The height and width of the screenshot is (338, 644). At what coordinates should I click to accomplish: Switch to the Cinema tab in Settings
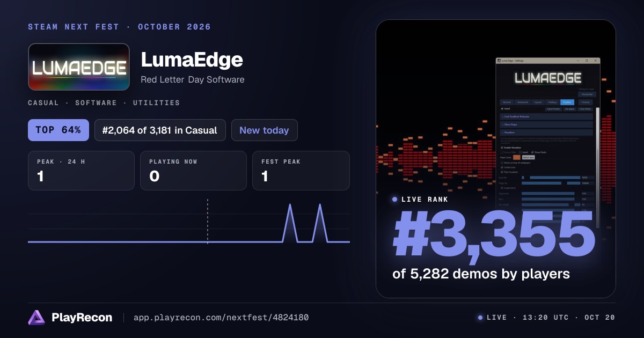(x=586, y=102)
